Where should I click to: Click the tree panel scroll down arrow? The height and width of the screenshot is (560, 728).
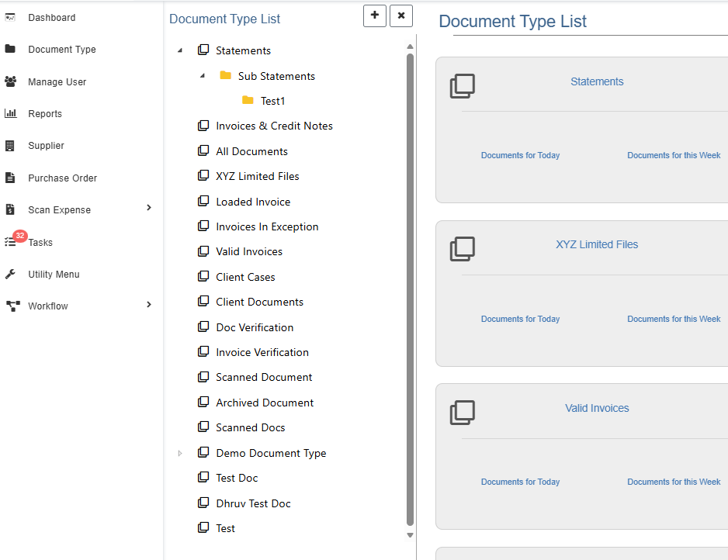tap(410, 535)
